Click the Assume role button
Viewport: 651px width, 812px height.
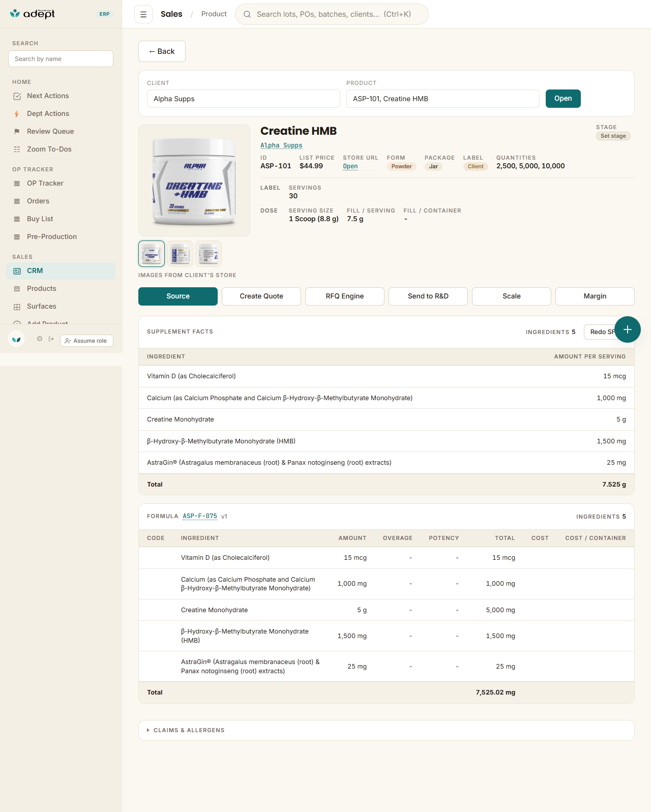point(86,341)
